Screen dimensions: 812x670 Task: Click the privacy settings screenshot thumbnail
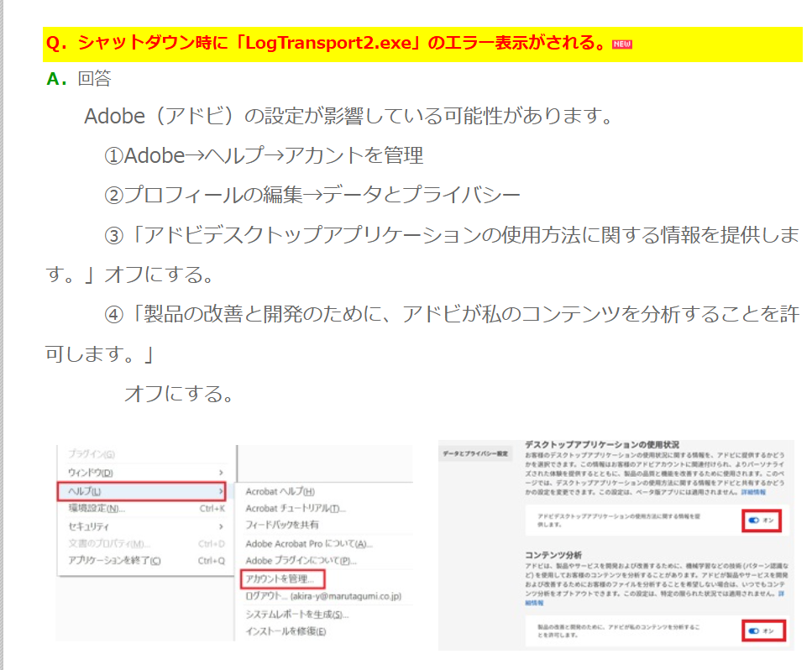pos(616,545)
